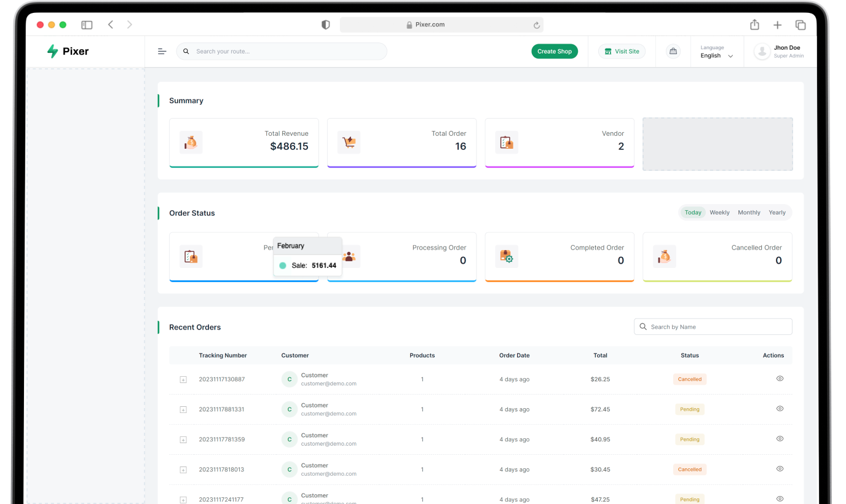
Task: Click the Pending badge for order 20231117881331
Action: click(690, 409)
